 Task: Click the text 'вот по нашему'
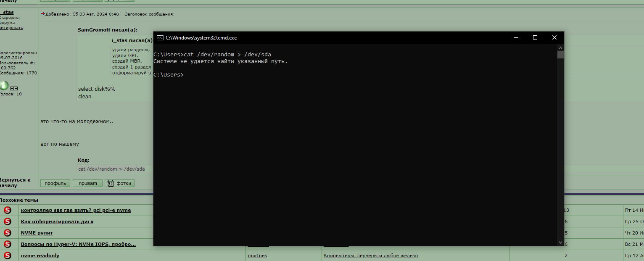pyautogui.click(x=60, y=144)
